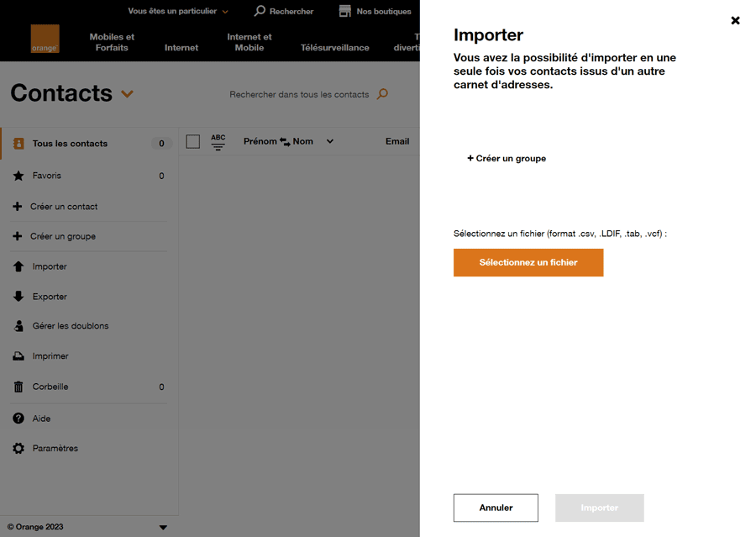Click the Corbeille trash icon

18,387
